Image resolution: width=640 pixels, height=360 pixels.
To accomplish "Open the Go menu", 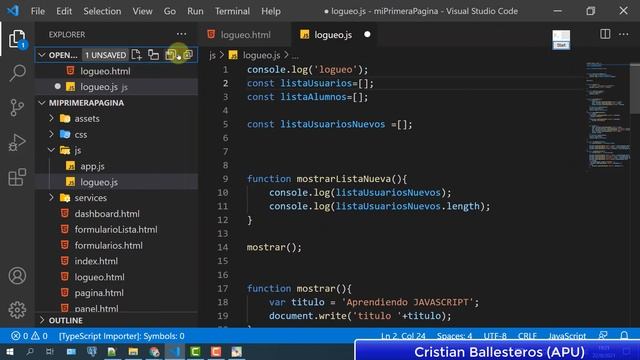I will [x=169, y=11].
